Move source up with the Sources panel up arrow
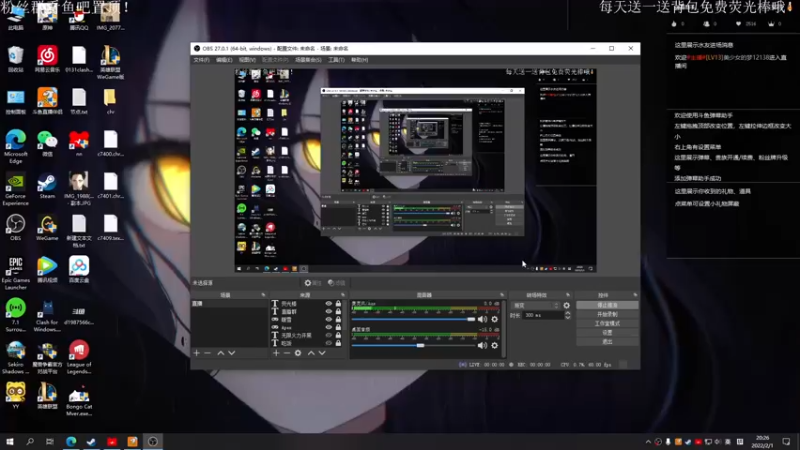800x450 pixels. pyautogui.click(x=311, y=353)
